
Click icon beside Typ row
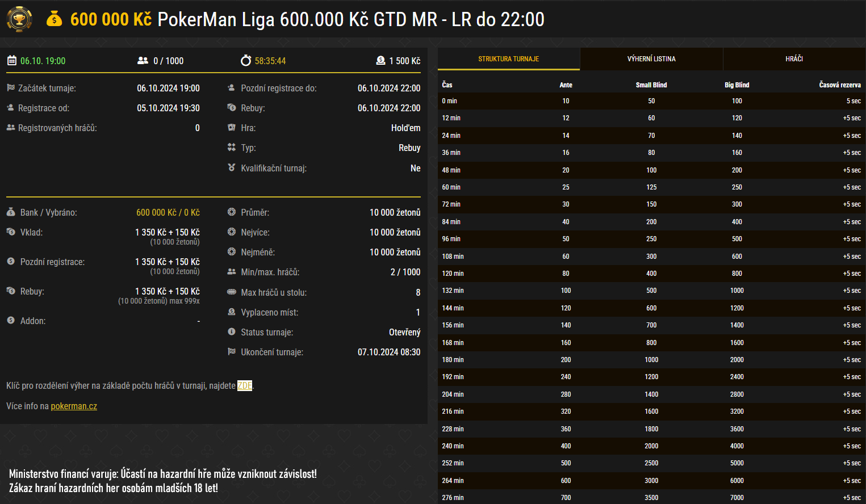click(x=231, y=147)
